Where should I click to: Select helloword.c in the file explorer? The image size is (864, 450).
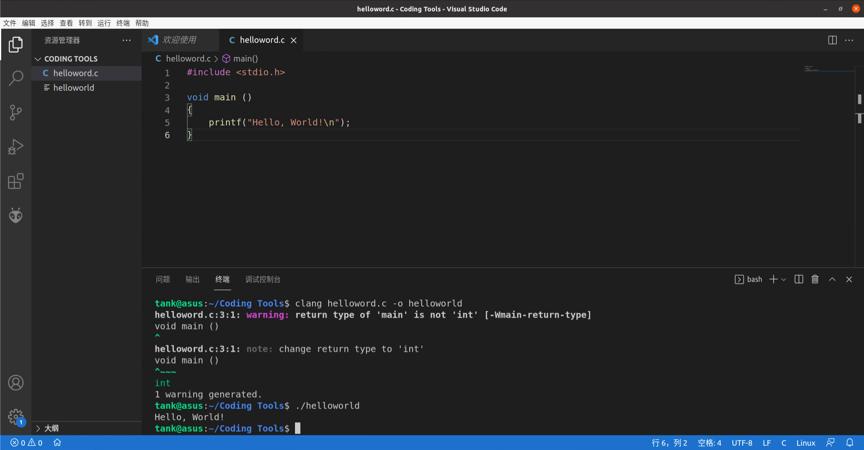pyautogui.click(x=87, y=73)
